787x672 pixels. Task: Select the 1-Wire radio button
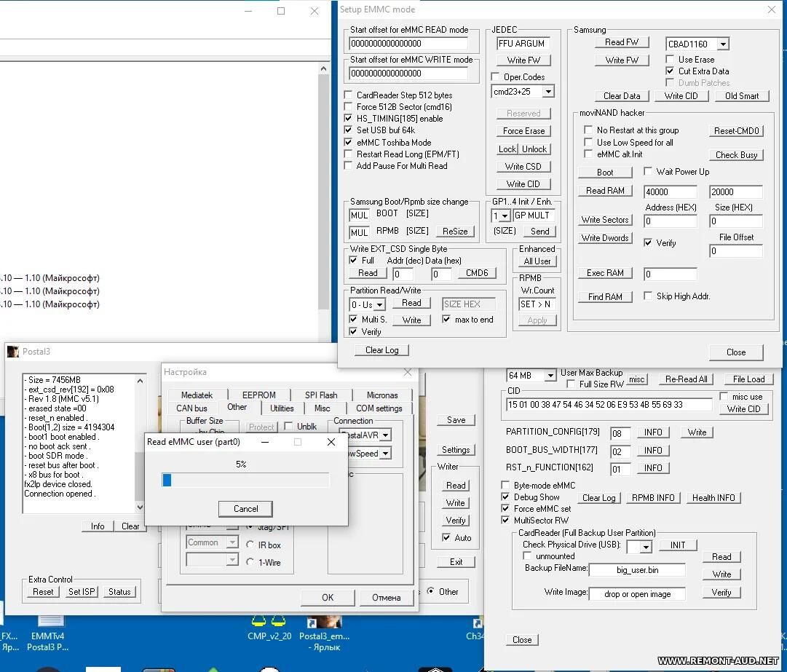(250, 562)
